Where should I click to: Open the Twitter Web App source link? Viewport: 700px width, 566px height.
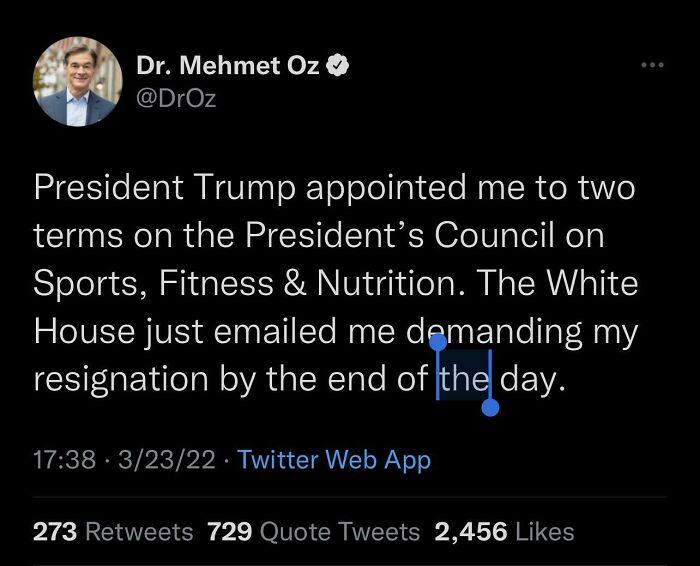click(334, 460)
